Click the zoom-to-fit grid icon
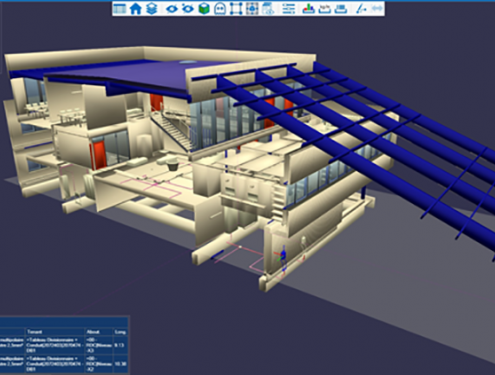This screenshot has height=375, width=495. (x=252, y=9)
